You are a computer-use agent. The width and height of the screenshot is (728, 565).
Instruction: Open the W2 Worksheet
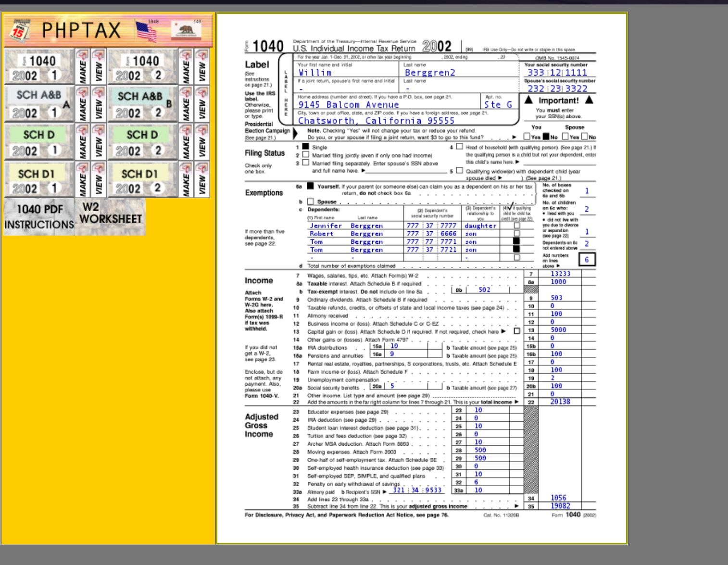(110, 214)
